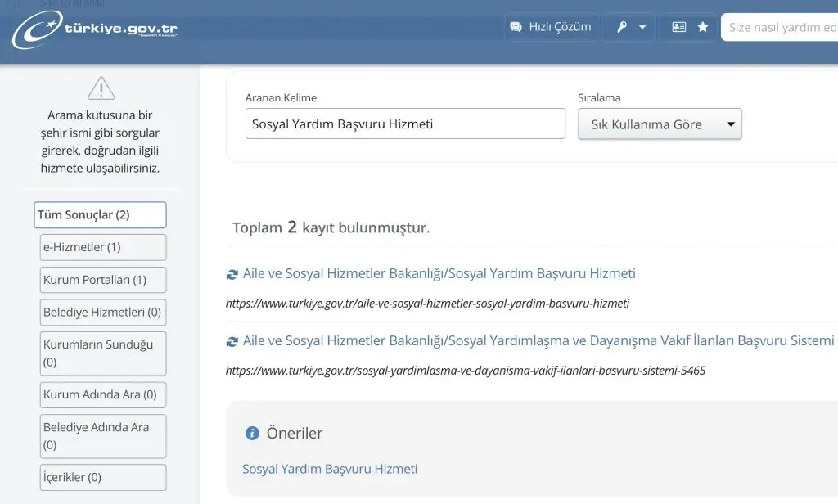Click the key login icon

[x=622, y=27]
